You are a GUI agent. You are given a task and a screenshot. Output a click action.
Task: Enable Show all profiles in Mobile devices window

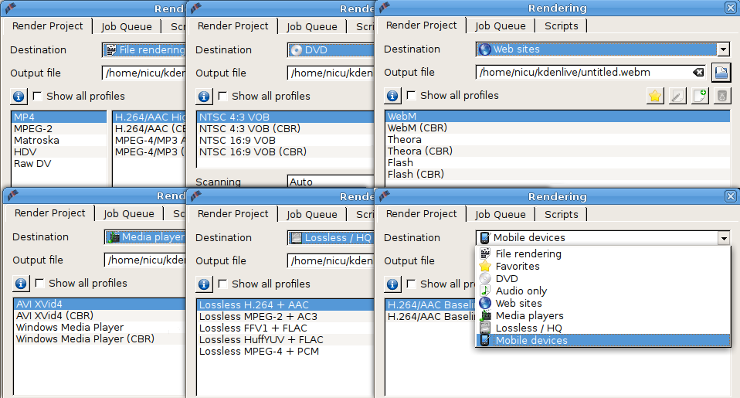(411, 284)
